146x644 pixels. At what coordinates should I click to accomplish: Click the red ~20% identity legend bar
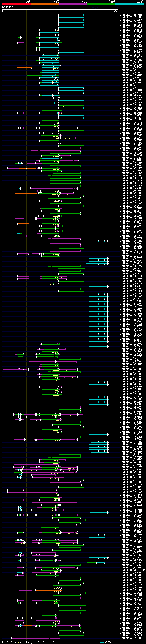16,4
